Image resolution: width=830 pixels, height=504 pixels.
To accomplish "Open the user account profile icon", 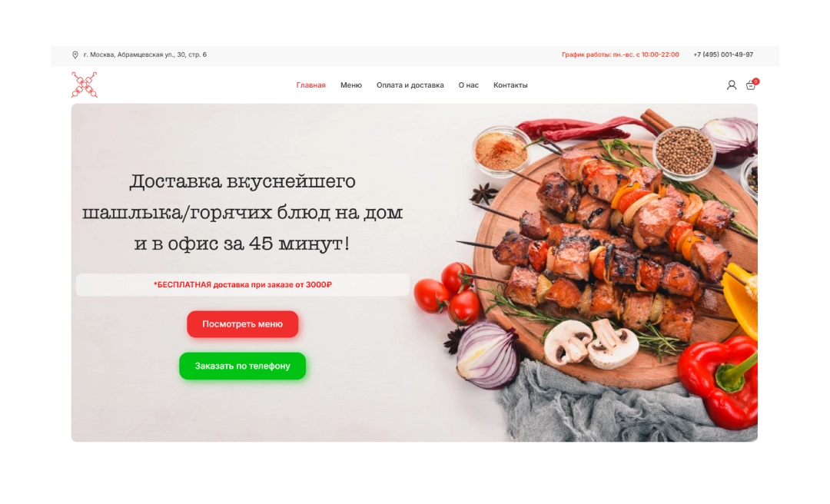I will 732,85.
